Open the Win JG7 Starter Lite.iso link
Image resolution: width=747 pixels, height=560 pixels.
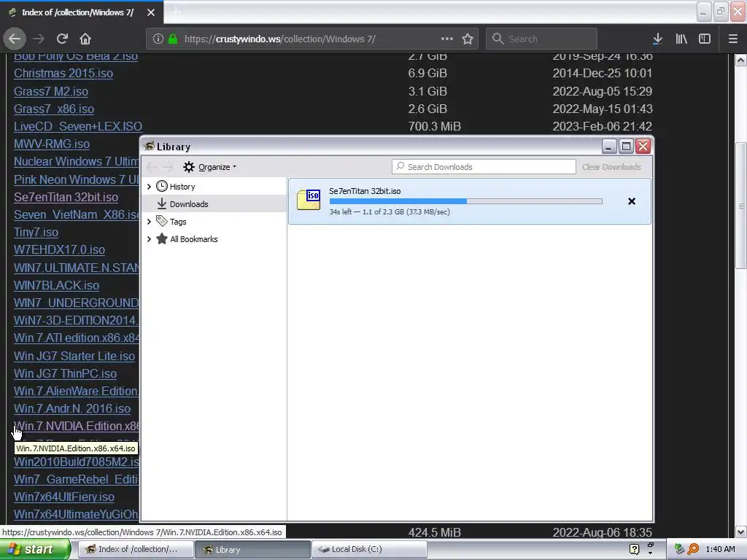74,356
